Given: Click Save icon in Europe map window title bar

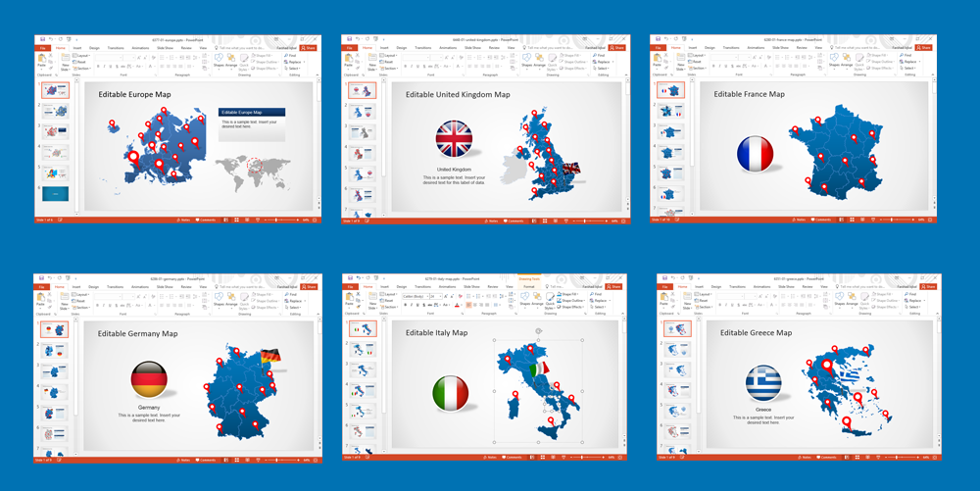Looking at the screenshot, I should pyautogui.click(x=42, y=39).
